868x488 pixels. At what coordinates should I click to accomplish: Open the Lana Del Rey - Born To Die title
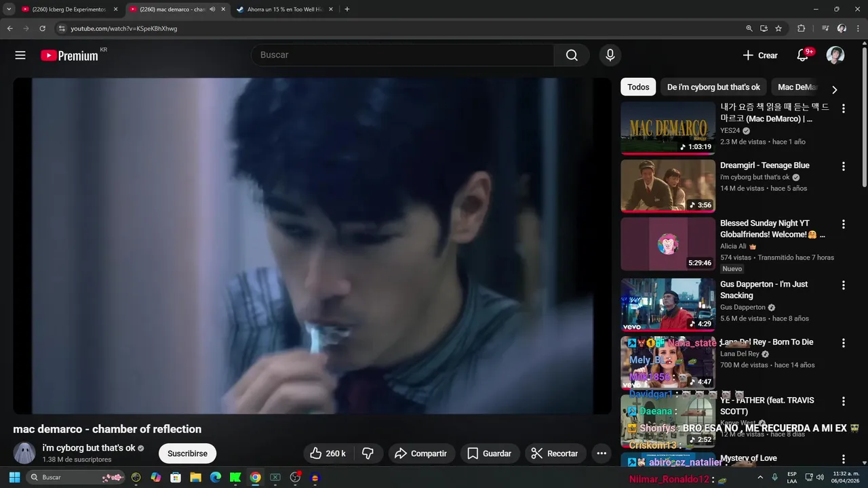tap(766, 342)
